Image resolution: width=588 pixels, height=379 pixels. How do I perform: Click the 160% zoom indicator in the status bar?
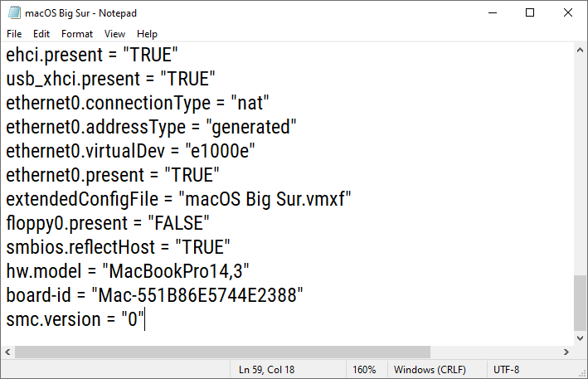pos(364,370)
